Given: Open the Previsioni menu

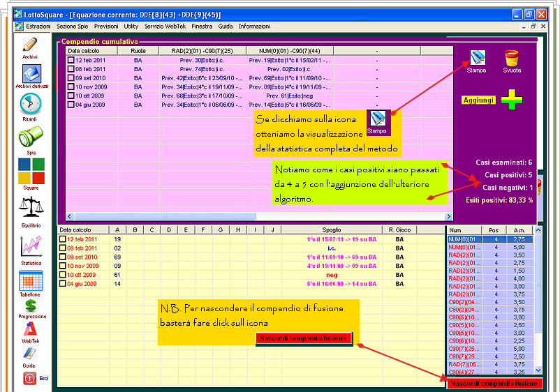Looking at the screenshot, I should point(106,27).
